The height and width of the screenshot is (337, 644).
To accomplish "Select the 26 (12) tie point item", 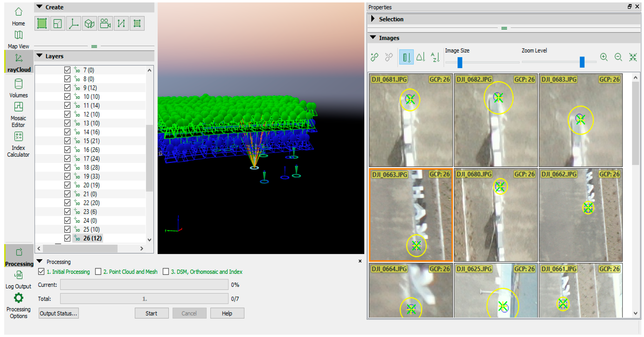I will pyautogui.click(x=92, y=238).
